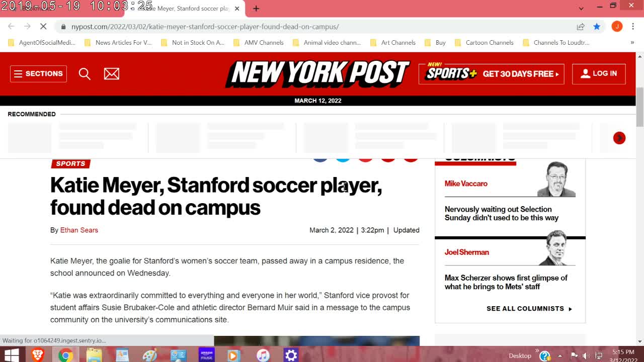Expand hidden bookmarks chevron

click(x=632, y=43)
